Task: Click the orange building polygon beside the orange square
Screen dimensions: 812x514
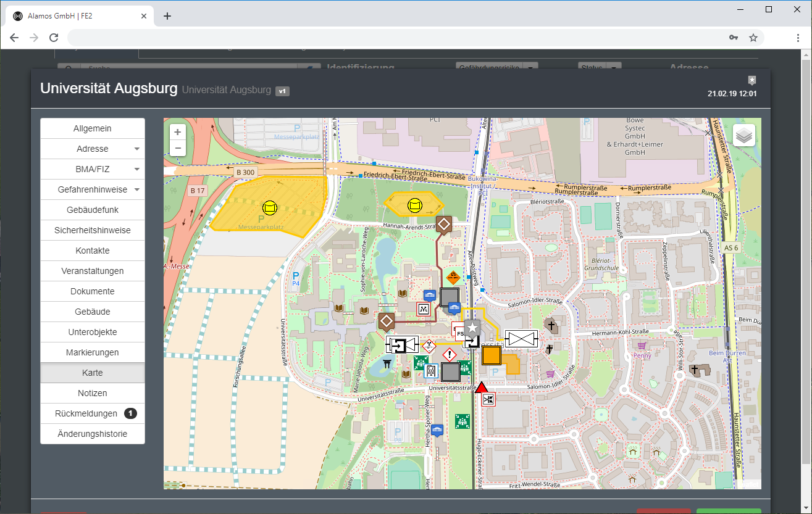Action: tap(511, 364)
